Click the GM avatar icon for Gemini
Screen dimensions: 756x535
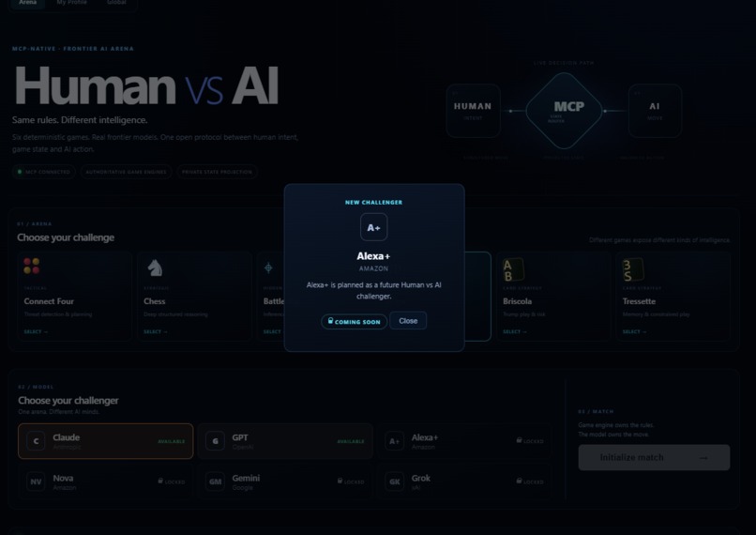point(215,481)
